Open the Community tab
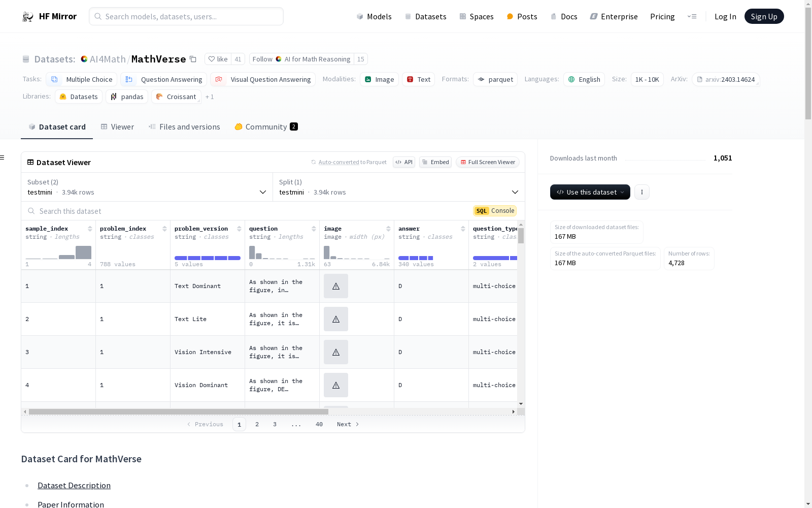This screenshot has width=812, height=508. (266, 127)
